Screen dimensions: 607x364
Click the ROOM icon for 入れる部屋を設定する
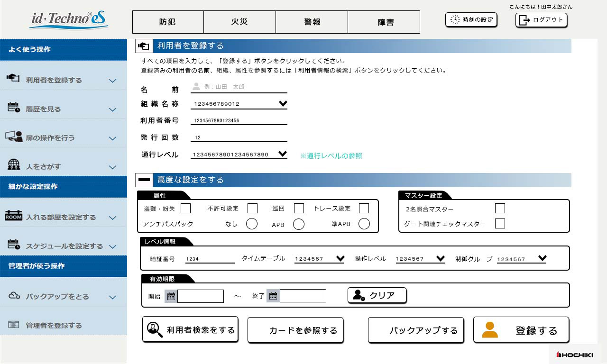13,217
